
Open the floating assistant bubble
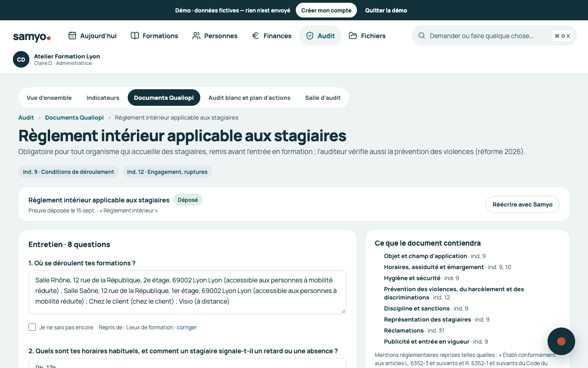pyautogui.click(x=561, y=341)
